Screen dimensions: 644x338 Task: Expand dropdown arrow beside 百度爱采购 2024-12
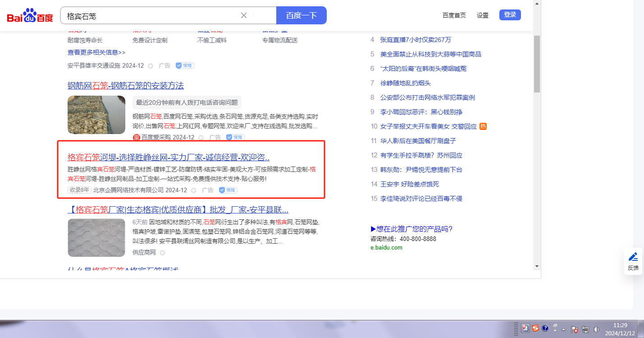click(x=201, y=138)
